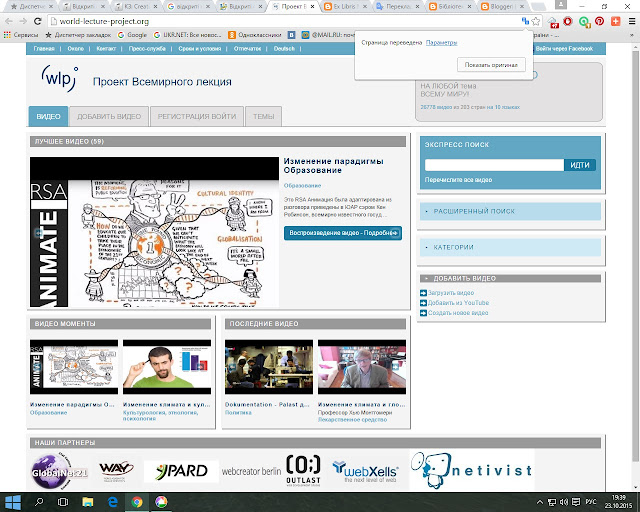Open the Windows Start menu
This screenshot has height=512, width=640.
coord(12,502)
